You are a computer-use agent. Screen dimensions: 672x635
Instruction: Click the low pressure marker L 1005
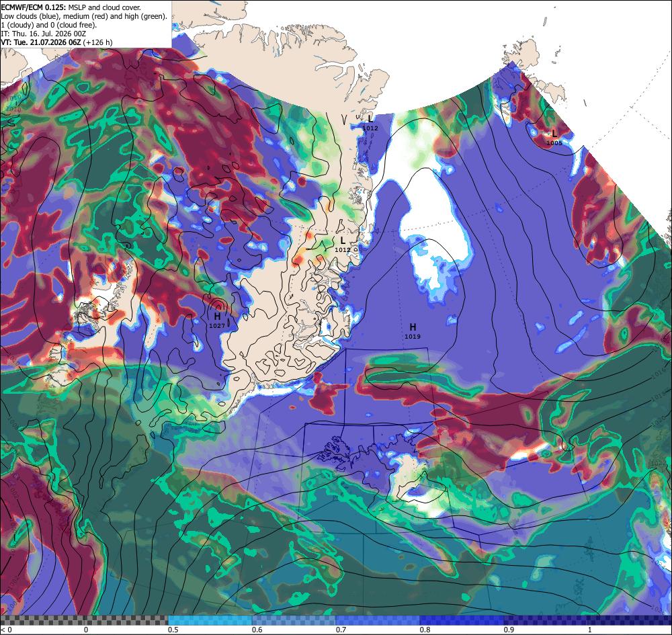554,137
